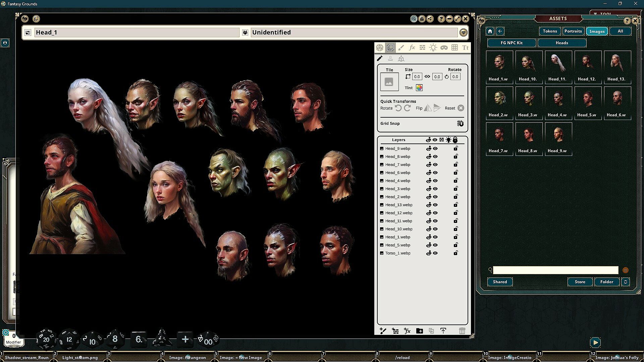The image size is (644, 362).
Task: Open the mask tool in toolbar
Action: tap(444, 48)
